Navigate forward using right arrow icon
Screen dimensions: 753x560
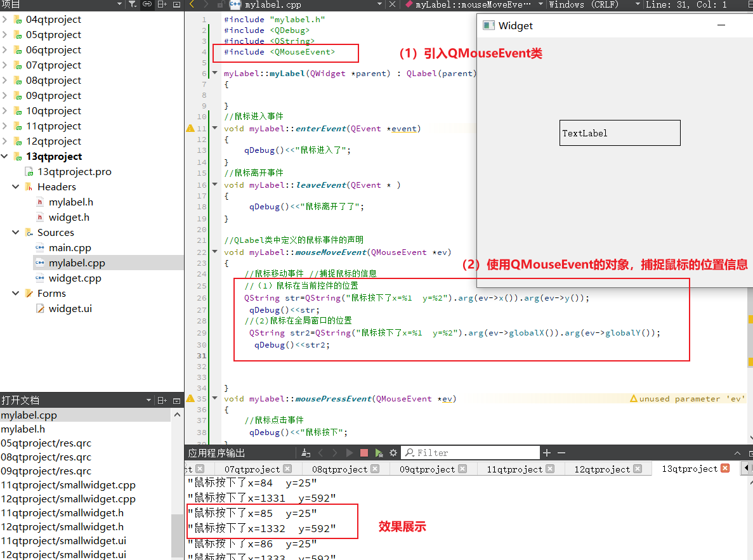click(x=205, y=4)
